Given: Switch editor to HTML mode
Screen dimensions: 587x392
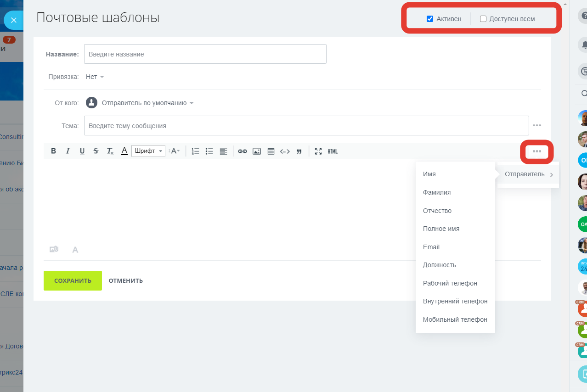Looking at the screenshot, I should pos(333,151).
